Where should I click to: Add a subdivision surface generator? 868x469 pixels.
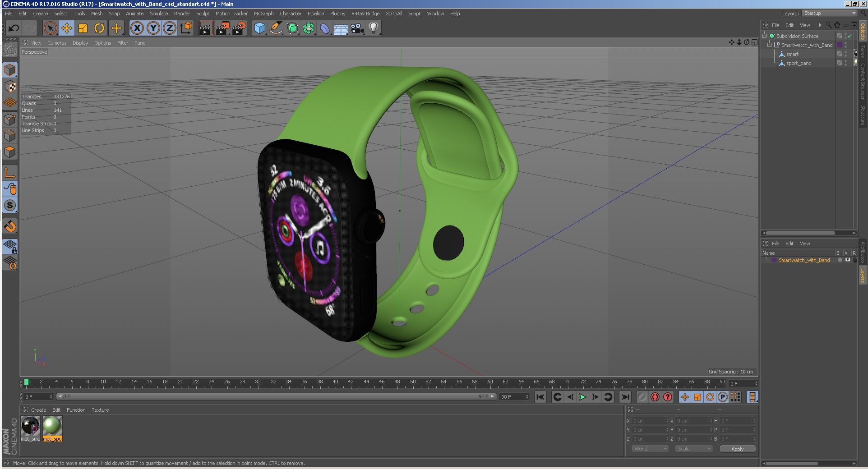coord(292,28)
